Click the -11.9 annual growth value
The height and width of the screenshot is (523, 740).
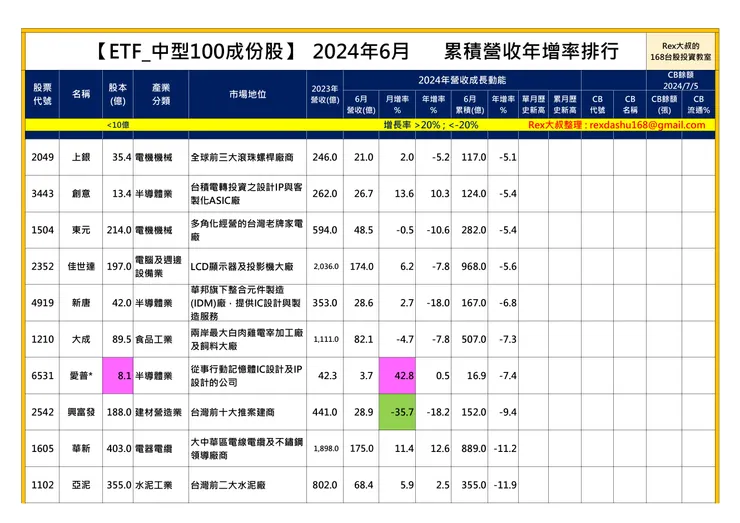(x=505, y=485)
